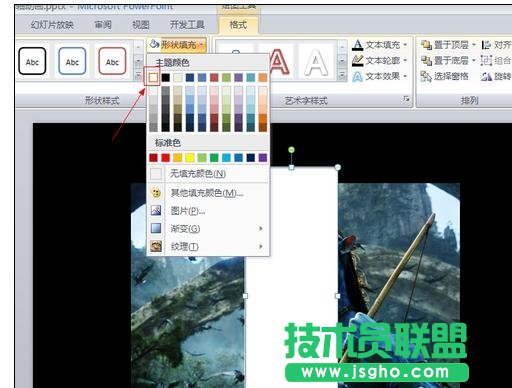Open the 文本轮廓 dropdown arrow
Screen dimensions: 512x388
point(405,60)
